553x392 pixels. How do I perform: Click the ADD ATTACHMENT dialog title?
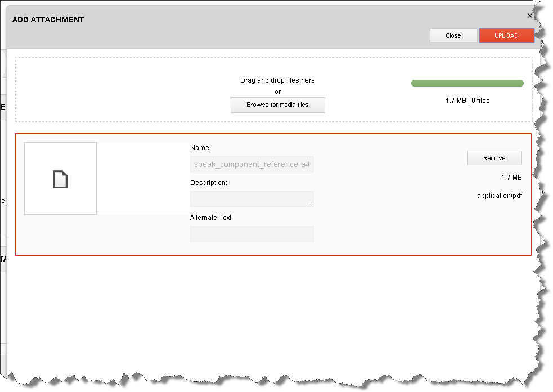click(48, 20)
